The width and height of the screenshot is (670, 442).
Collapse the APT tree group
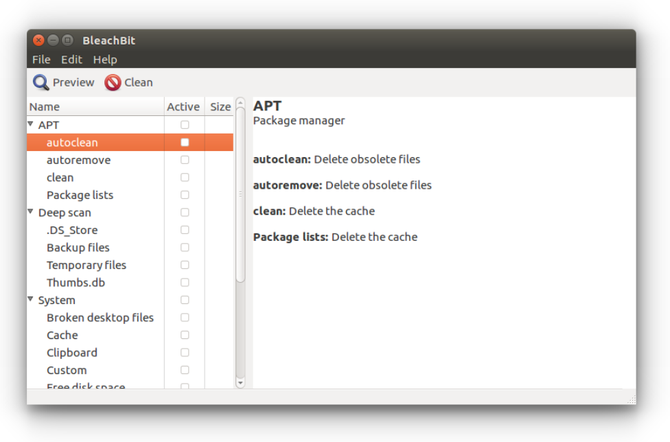click(x=31, y=125)
